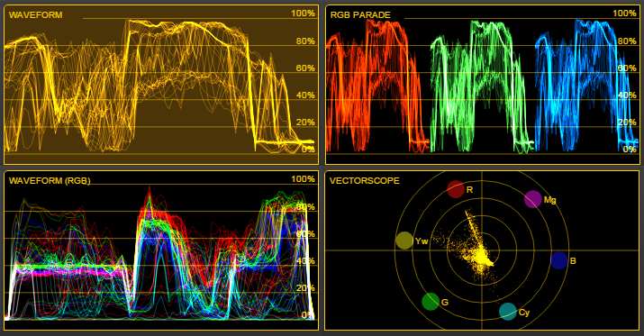The width and height of the screenshot is (644, 336).
Task: Click the 0% label in Waveform (RGB)
Action: pyautogui.click(x=308, y=315)
